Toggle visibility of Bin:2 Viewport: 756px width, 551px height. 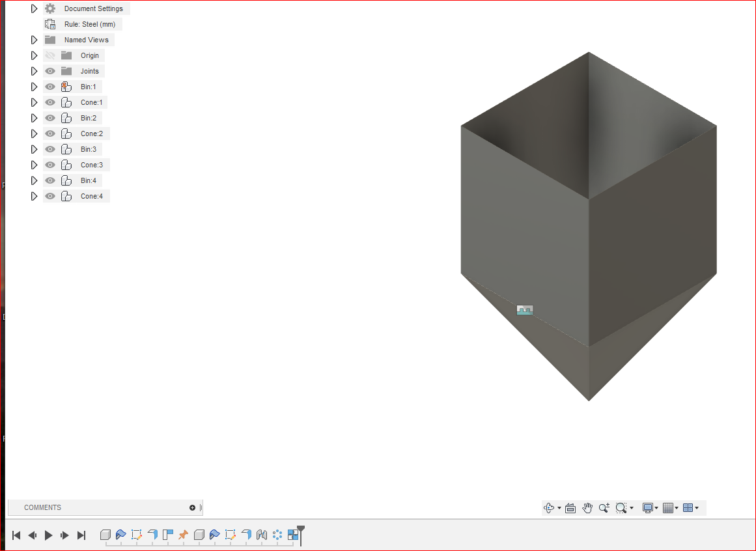[x=50, y=118]
